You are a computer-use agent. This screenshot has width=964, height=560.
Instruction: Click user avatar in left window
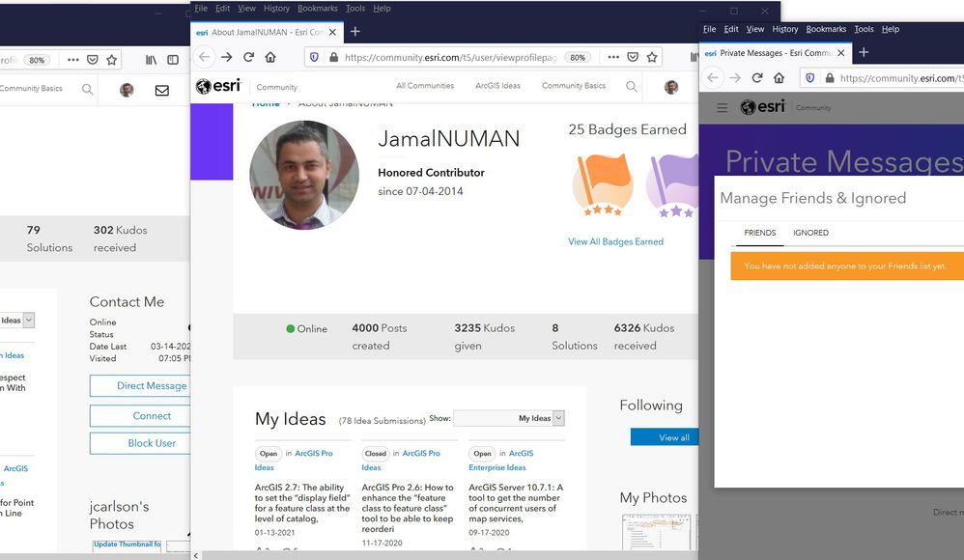click(x=127, y=90)
